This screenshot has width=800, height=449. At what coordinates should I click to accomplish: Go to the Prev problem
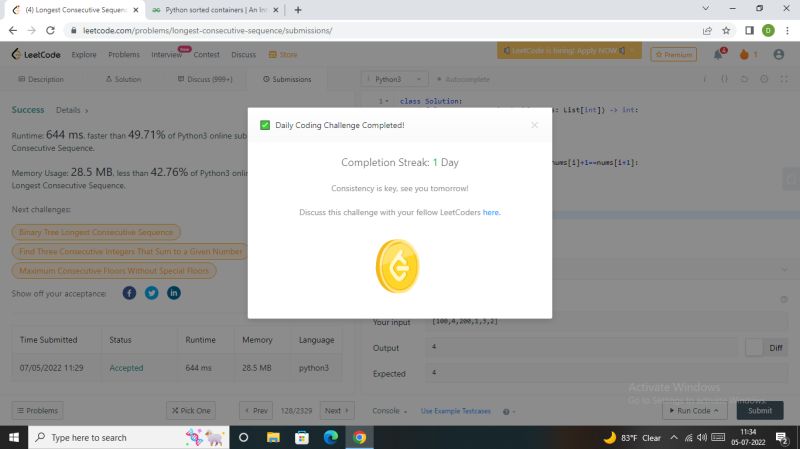pos(256,410)
